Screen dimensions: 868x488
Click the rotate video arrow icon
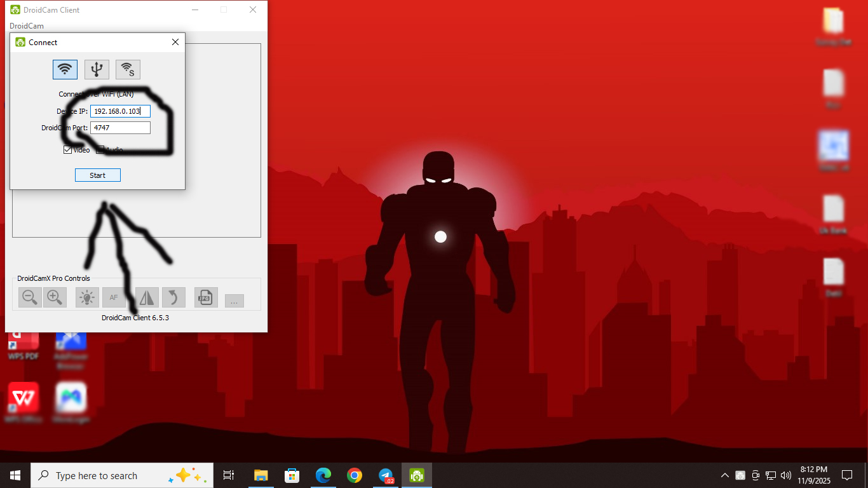(x=173, y=297)
